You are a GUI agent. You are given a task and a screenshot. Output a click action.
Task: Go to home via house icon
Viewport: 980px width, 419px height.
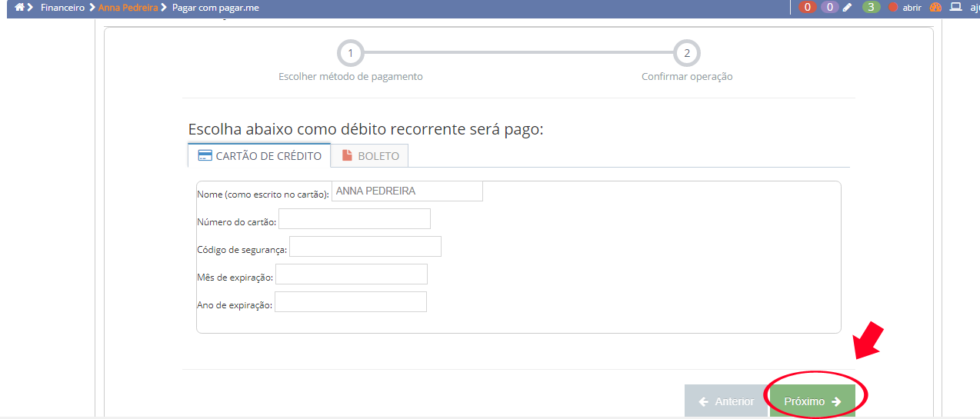[x=20, y=7]
